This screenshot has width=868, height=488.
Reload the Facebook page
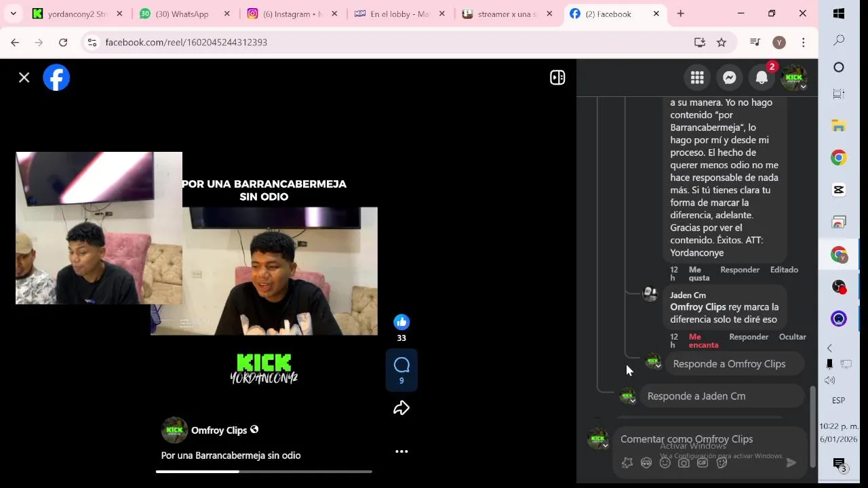coord(63,42)
